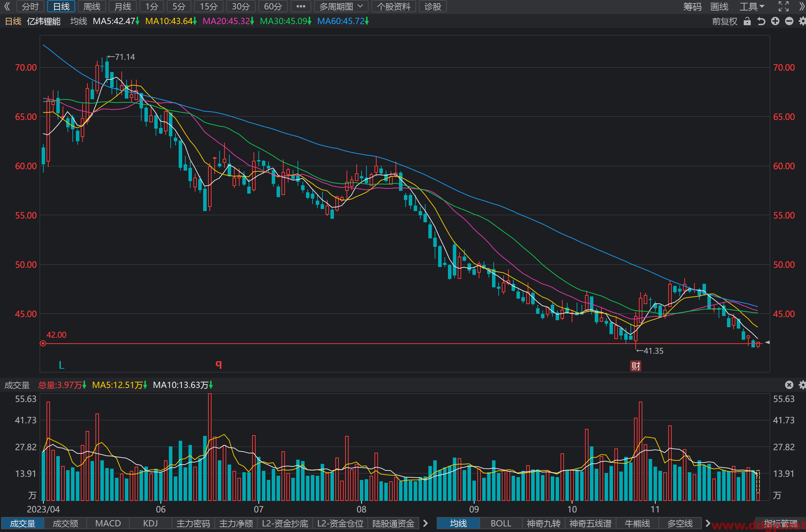Viewport: 806px width, 532px height.
Task: Open the 多周期图 dropdown
Action: (x=341, y=6)
